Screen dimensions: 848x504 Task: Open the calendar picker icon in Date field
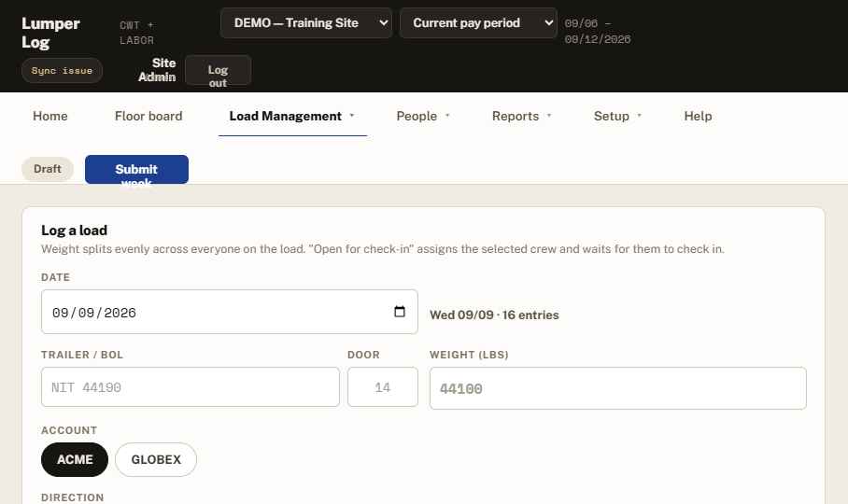tap(399, 312)
